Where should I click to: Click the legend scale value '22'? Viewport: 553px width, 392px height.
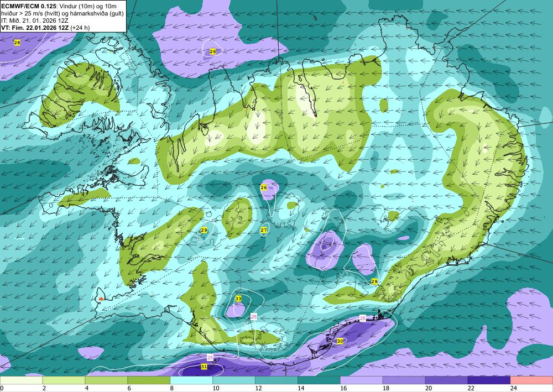point(471,388)
